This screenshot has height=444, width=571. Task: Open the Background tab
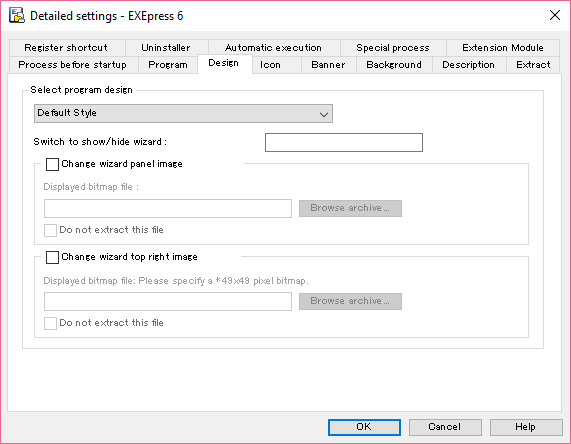coord(394,65)
